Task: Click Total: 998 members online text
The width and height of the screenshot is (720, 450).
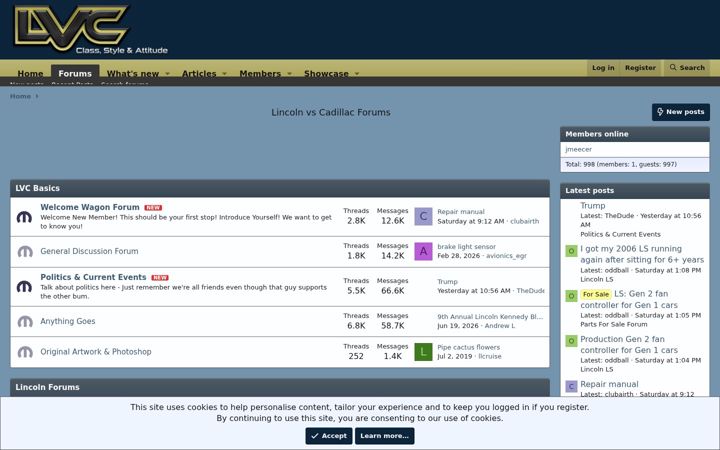Action: pyautogui.click(x=621, y=164)
